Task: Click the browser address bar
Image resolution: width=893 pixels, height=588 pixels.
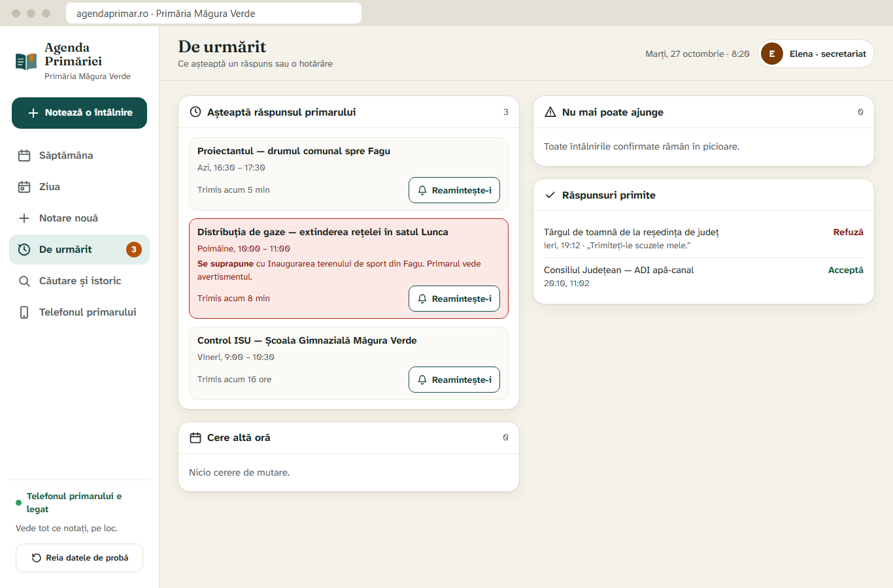Action: click(x=214, y=13)
